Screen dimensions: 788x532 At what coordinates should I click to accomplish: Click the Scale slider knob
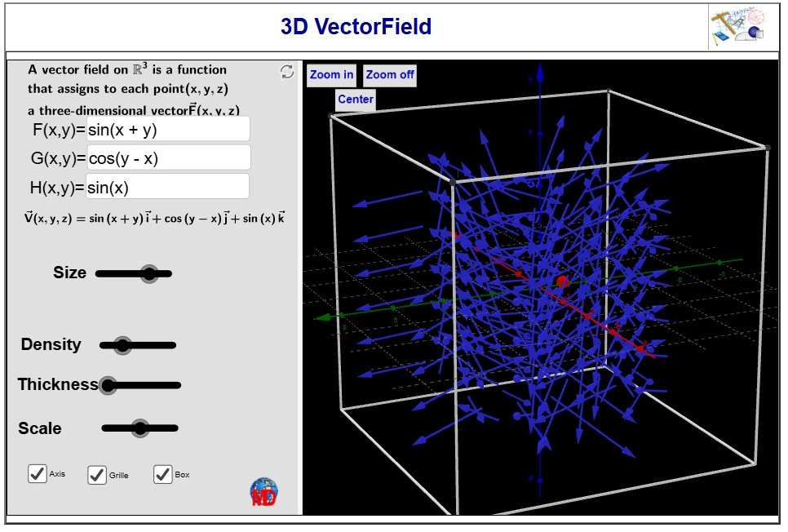140,428
